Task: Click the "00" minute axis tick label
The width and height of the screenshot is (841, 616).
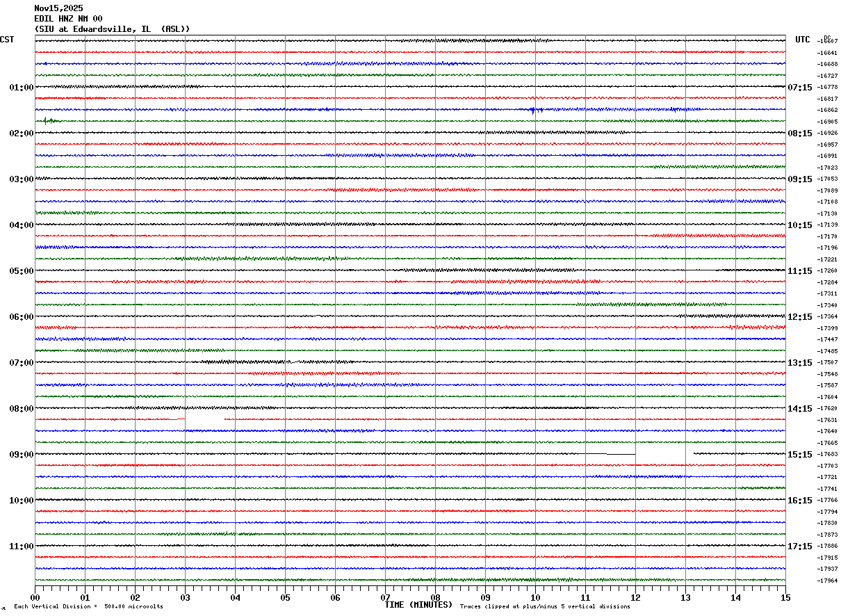Action: click(x=35, y=597)
